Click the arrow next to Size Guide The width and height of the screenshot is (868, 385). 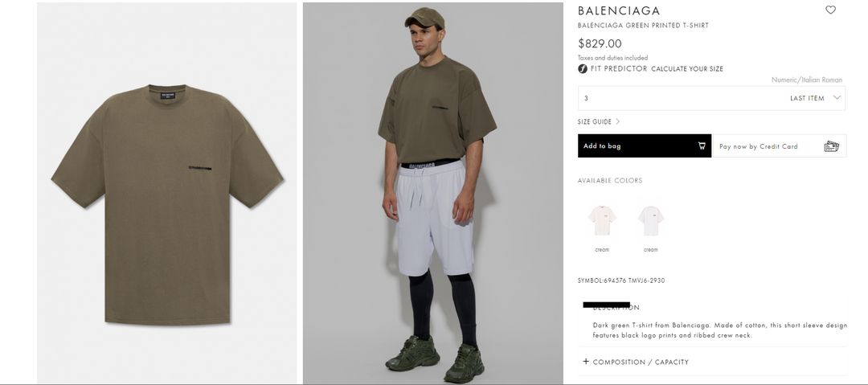pos(618,122)
